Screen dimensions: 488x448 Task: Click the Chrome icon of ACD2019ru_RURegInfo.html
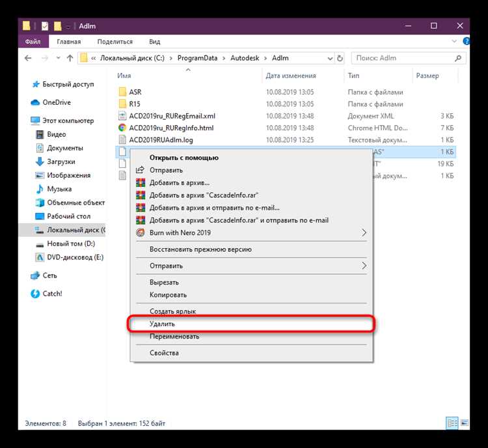coord(122,128)
